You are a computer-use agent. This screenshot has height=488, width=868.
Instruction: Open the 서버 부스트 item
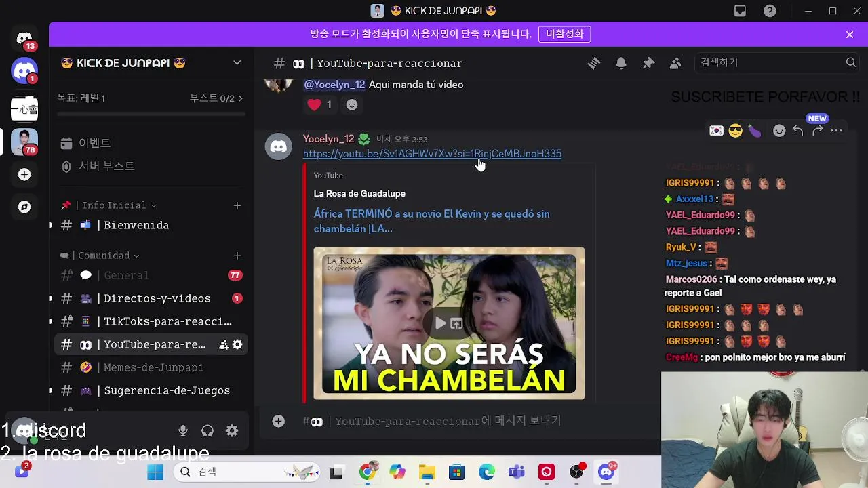(x=151, y=166)
